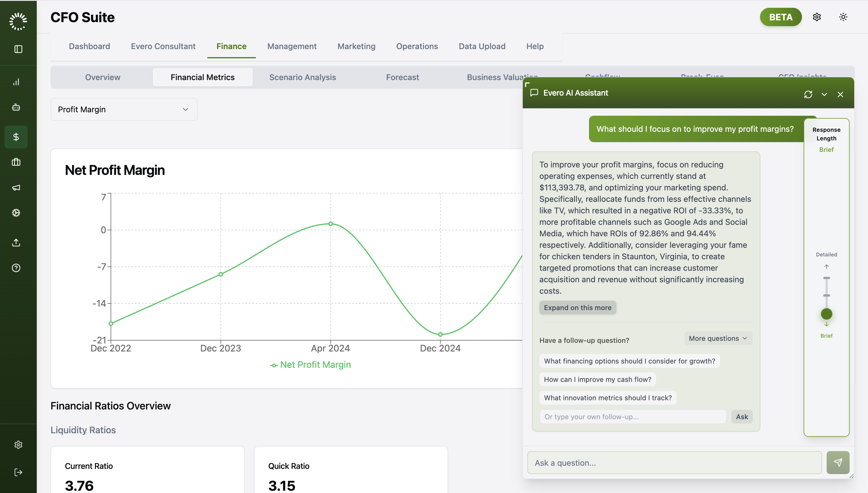Click the logout icon in sidebar

pos(18,472)
